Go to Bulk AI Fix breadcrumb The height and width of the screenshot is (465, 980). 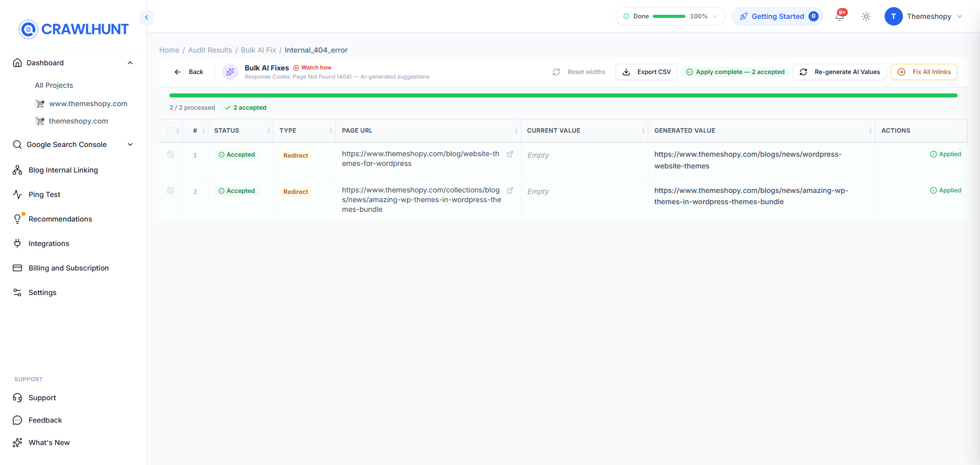point(258,50)
